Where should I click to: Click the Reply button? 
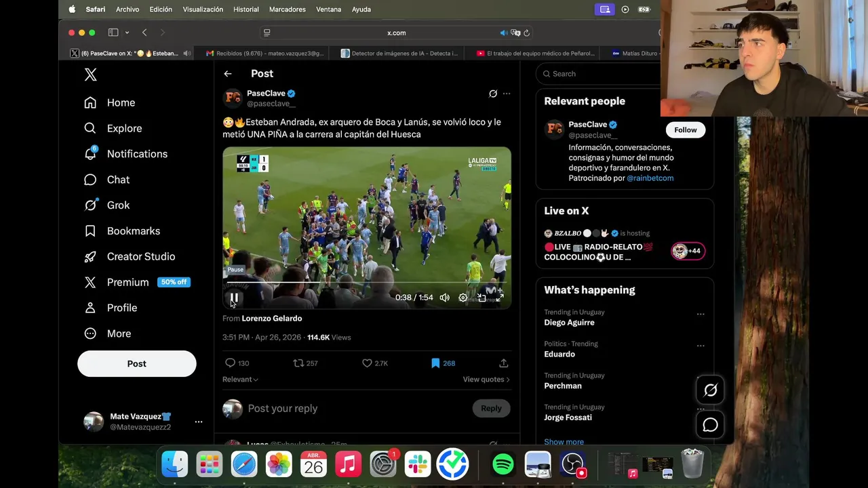click(491, 409)
